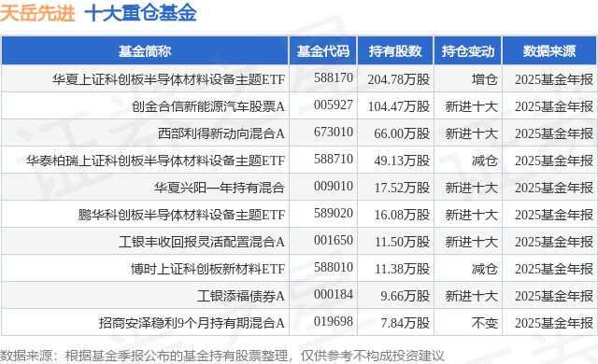The image size is (598, 364).
Task: Select fund 鹏华科创板半导体材料设备主题ETF
Action: 181,215
